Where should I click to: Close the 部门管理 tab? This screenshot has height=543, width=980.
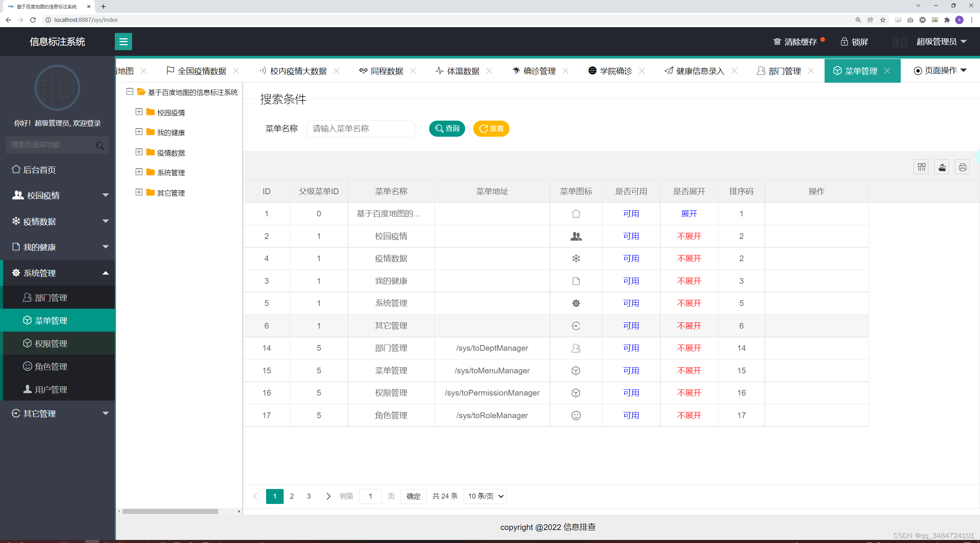(x=811, y=71)
